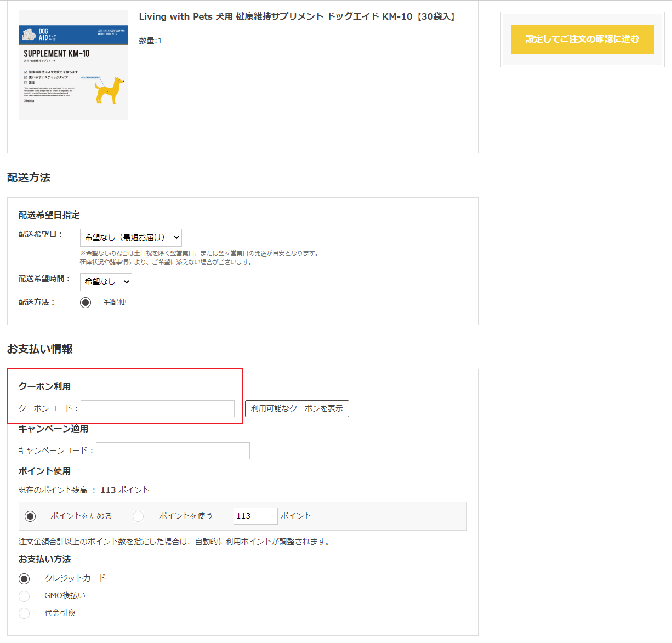The image size is (672, 643).
Task: Pick the 代金引換 cash on delivery option
Action: pos(24,613)
